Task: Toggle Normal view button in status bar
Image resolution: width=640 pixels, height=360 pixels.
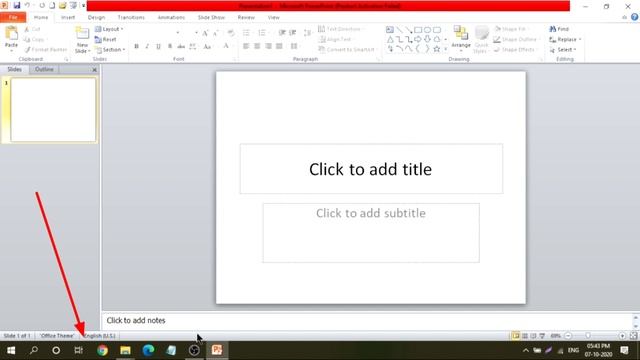Action: (x=516, y=336)
